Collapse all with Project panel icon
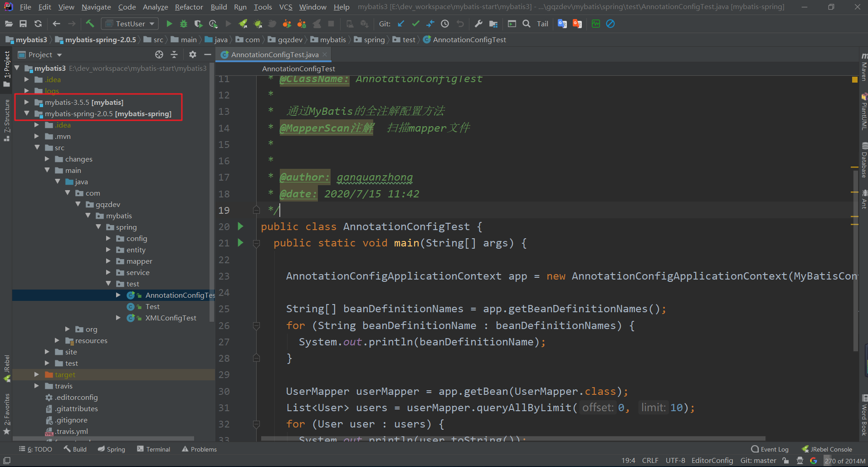This screenshot has height=467, width=868. (174, 54)
